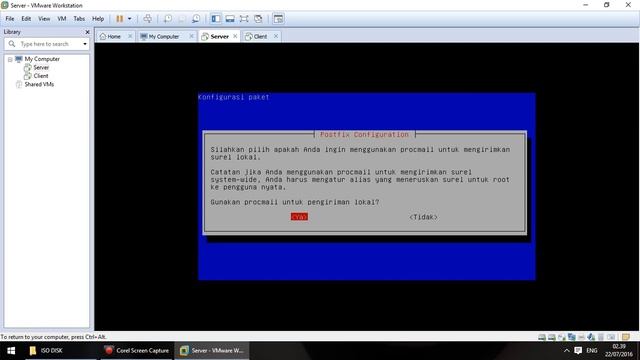640x360 pixels.
Task: Select My Computer in the library tree
Action: coord(42,59)
